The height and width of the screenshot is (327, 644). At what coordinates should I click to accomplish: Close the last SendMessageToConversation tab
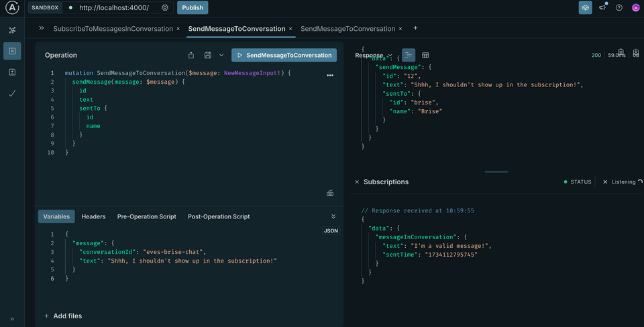pyautogui.click(x=400, y=29)
